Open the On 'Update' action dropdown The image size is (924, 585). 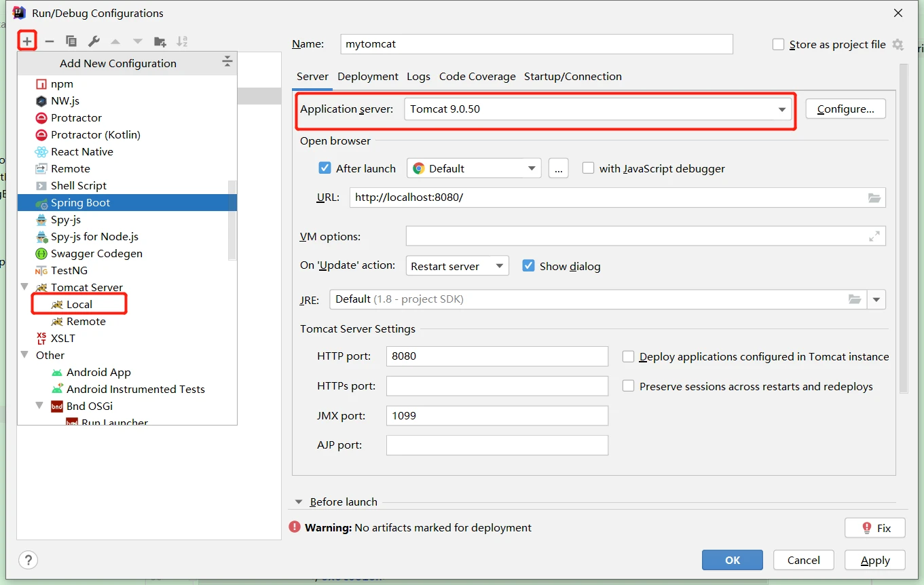(x=457, y=266)
